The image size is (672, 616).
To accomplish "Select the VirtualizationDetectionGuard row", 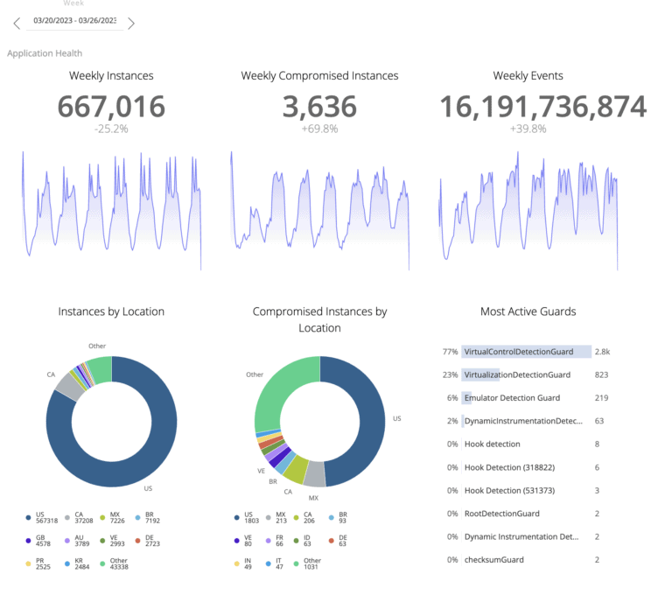I will pos(526,374).
